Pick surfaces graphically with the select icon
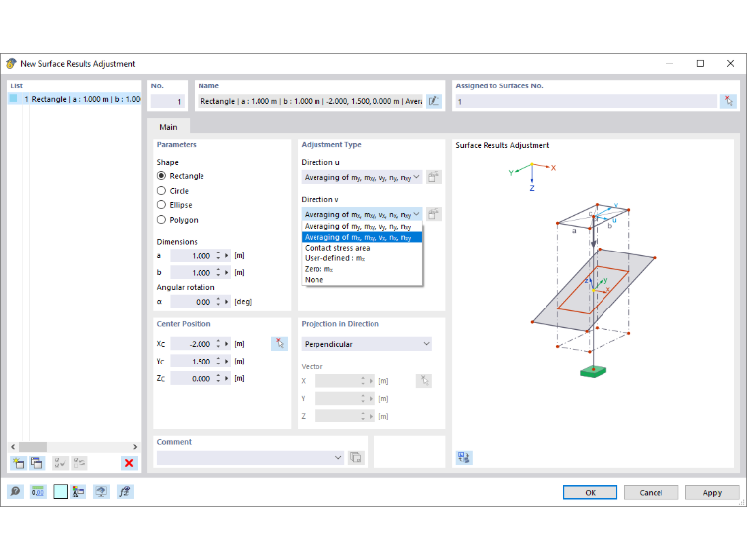This screenshot has width=747, height=560. click(729, 101)
